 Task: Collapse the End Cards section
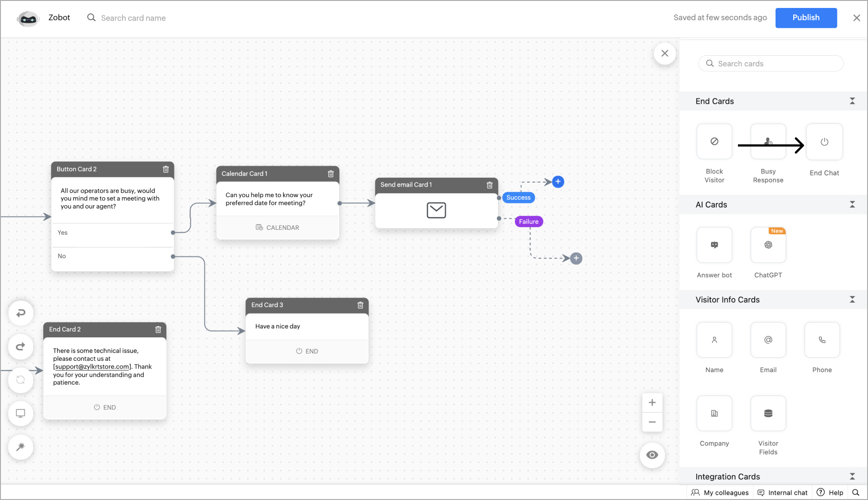(x=852, y=101)
